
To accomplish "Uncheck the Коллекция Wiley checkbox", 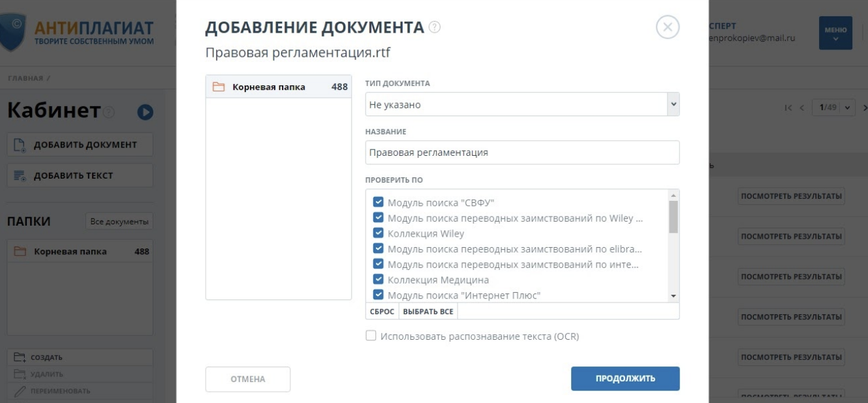I will coord(378,233).
